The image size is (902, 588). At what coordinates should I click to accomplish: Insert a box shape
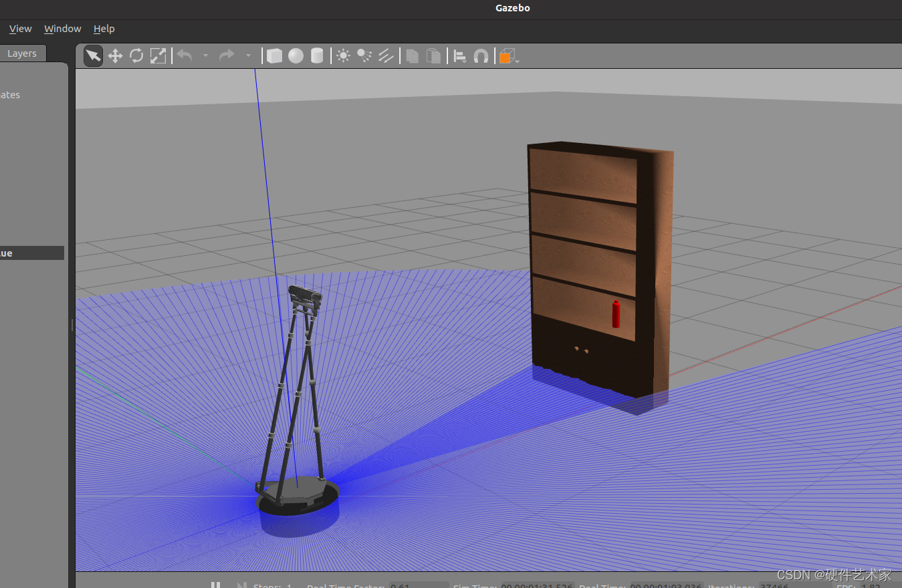(274, 56)
